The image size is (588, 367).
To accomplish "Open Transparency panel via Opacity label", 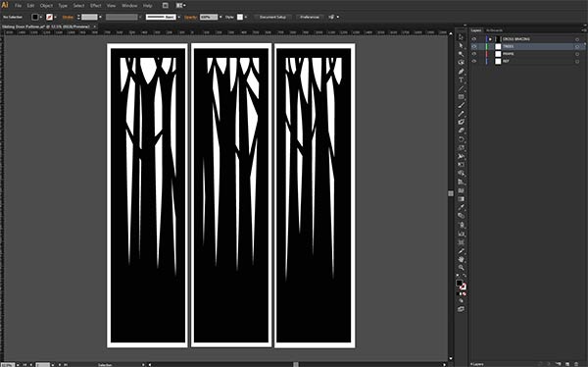I will [x=190, y=17].
